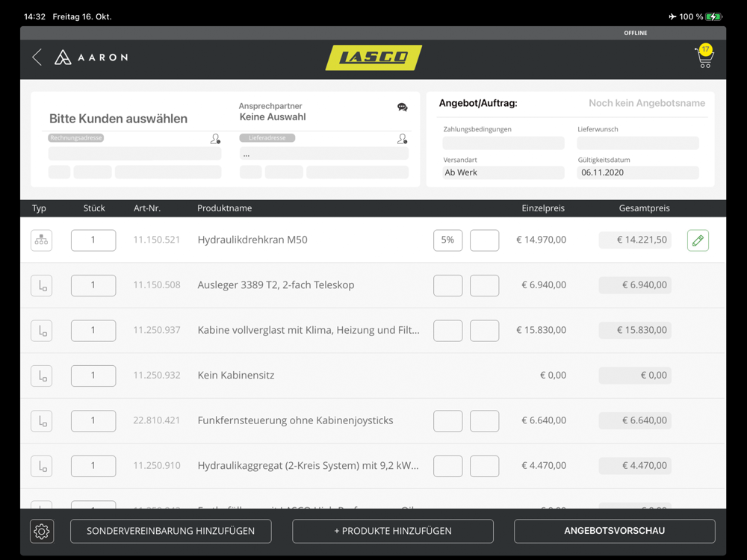
Task: Click the type icon for Funkfernsteuerung row
Action: [x=41, y=421]
